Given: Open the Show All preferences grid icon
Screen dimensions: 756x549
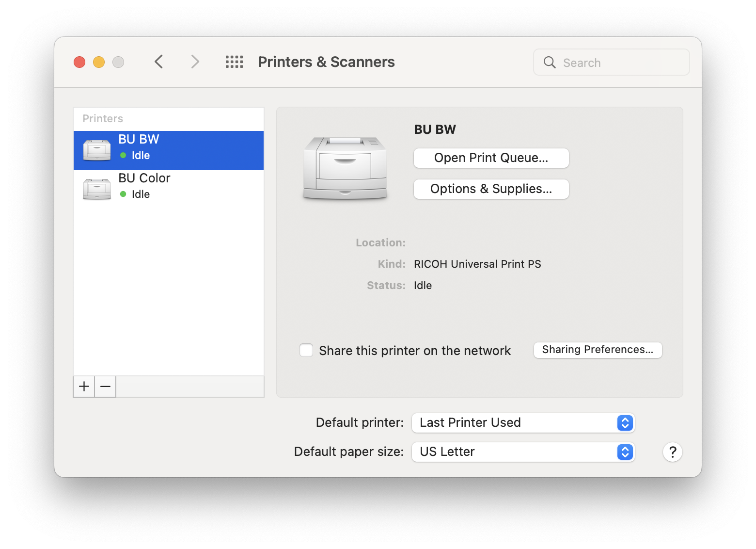Looking at the screenshot, I should click(234, 62).
